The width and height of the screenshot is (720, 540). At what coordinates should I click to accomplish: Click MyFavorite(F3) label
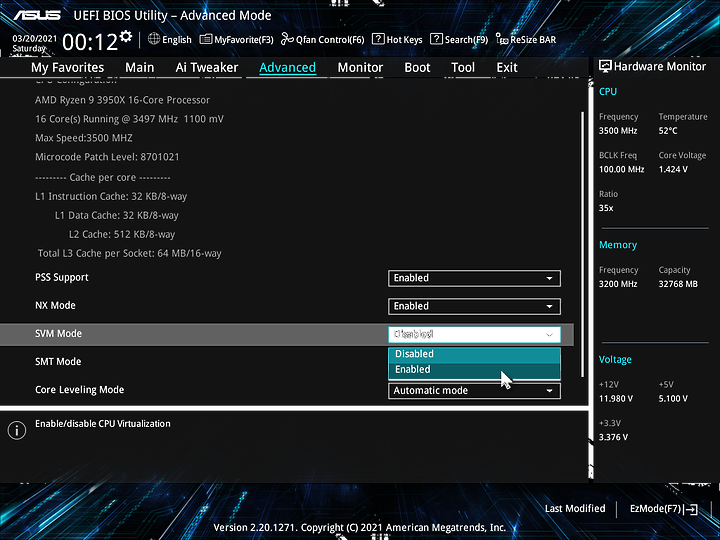pyautogui.click(x=244, y=40)
